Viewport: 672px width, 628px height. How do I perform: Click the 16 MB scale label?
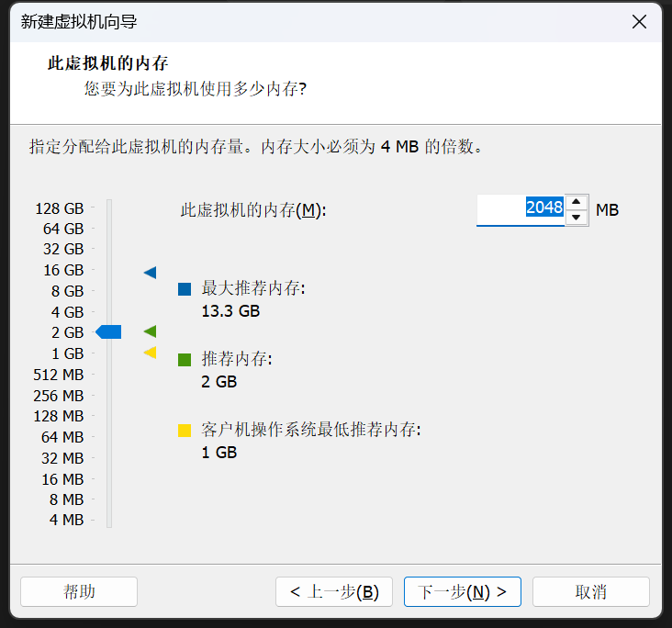click(62, 479)
